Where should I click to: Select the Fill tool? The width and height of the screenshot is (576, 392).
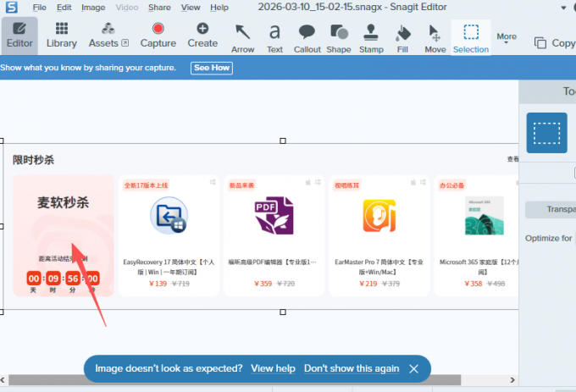403,37
